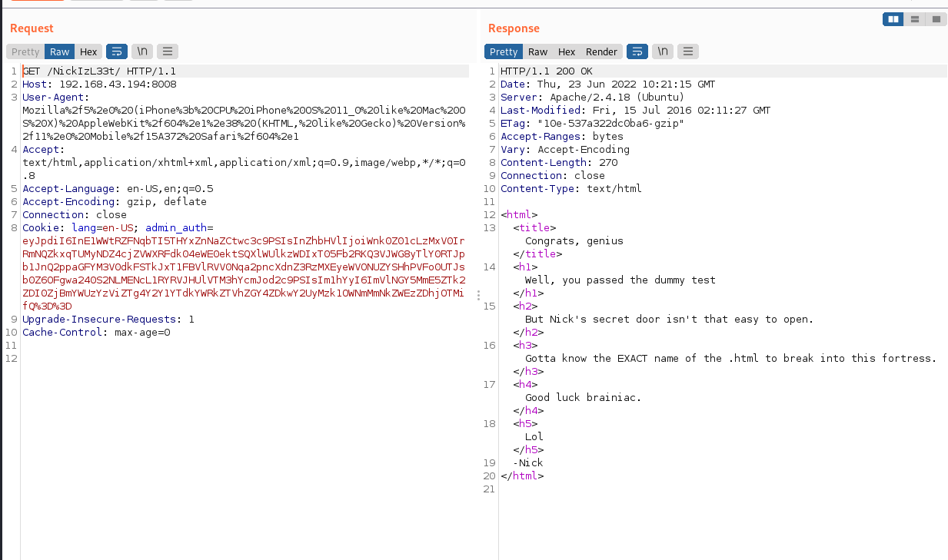Toggle word wrap in the Response editor
The height and width of the screenshot is (560, 948).
(637, 51)
